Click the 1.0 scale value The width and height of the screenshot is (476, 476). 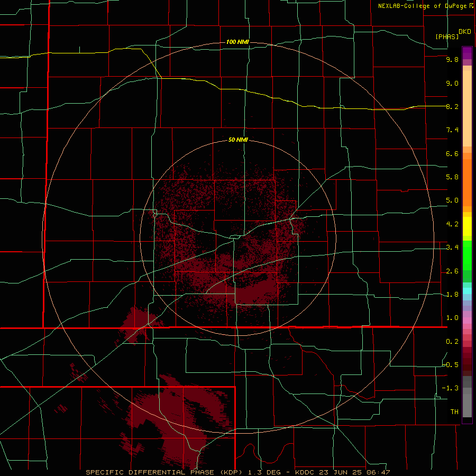coord(452,318)
